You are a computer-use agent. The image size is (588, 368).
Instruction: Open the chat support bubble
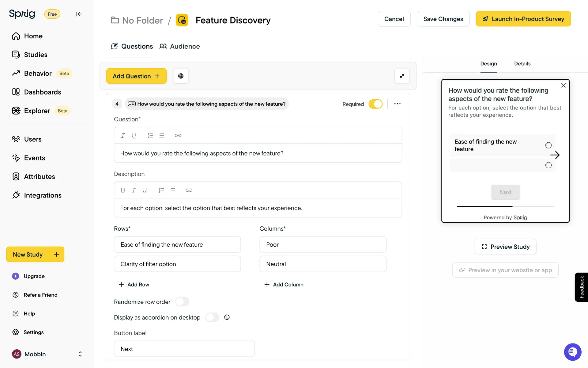click(x=572, y=352)
